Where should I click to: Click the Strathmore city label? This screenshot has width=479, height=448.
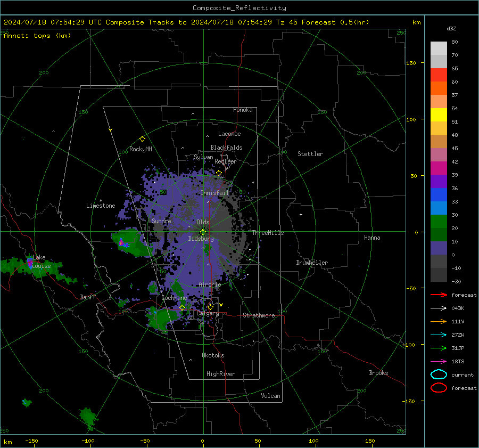pyautogui.click(x=259, y=315)
